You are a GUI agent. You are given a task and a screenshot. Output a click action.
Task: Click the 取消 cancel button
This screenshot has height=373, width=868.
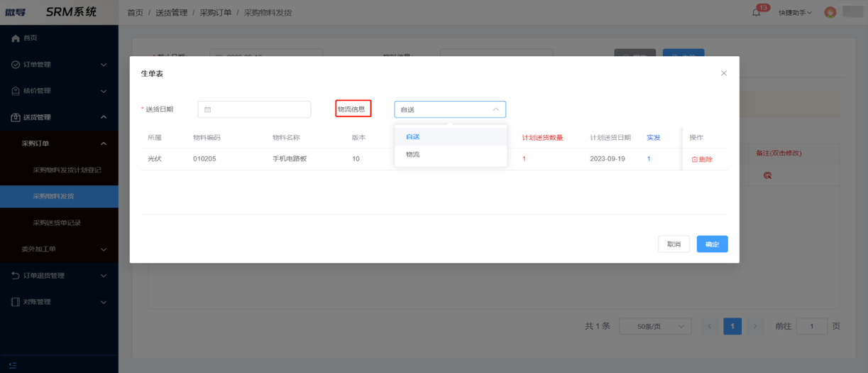coord(674,244)
